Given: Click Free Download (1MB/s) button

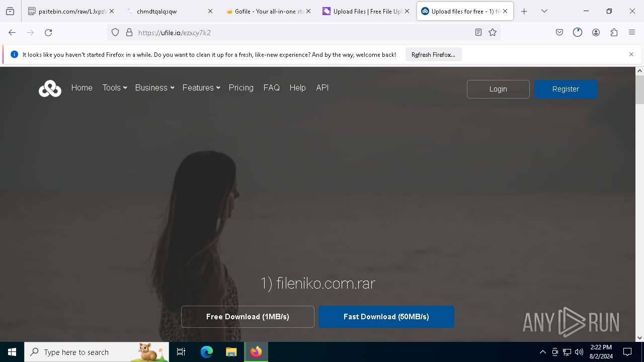Looking at the screenshot, I should 248,317.
